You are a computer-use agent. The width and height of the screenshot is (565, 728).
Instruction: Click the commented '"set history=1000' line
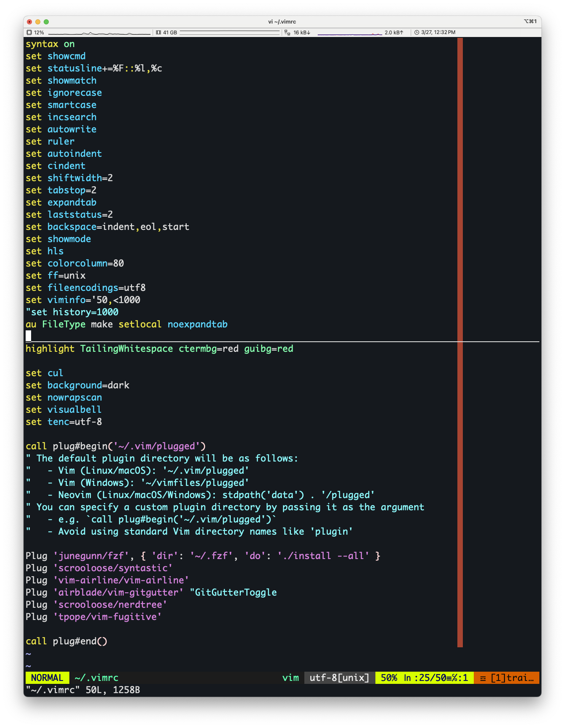[x=72, y=312]
